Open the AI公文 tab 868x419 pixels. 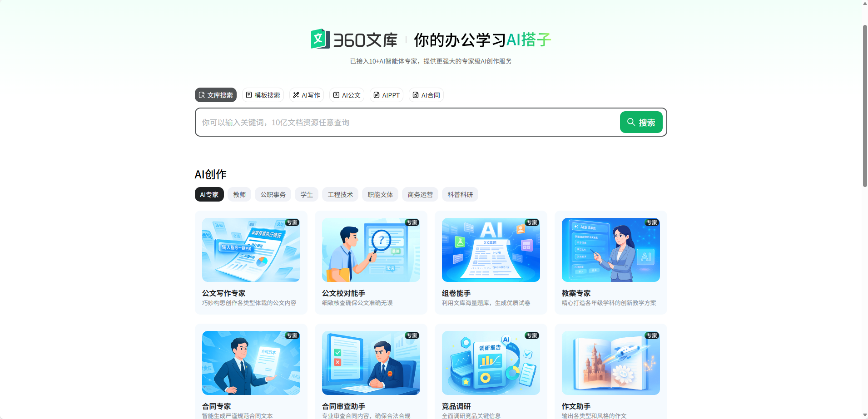pos(347,95)
